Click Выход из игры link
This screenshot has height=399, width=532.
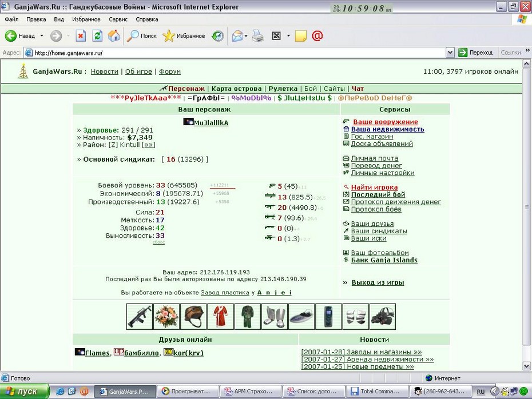coord(378,282)
